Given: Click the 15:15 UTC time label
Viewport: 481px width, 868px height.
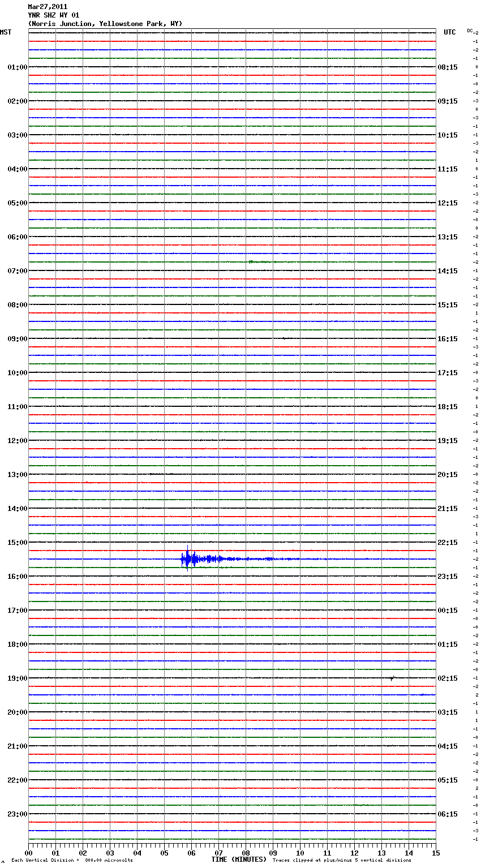Looking at the screenshot, I should tap(448, 305).
